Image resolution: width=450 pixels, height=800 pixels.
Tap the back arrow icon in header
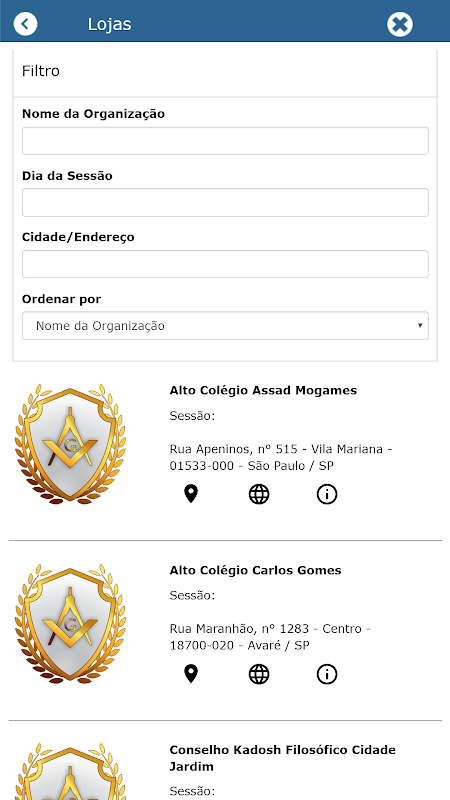click(26, 24)
